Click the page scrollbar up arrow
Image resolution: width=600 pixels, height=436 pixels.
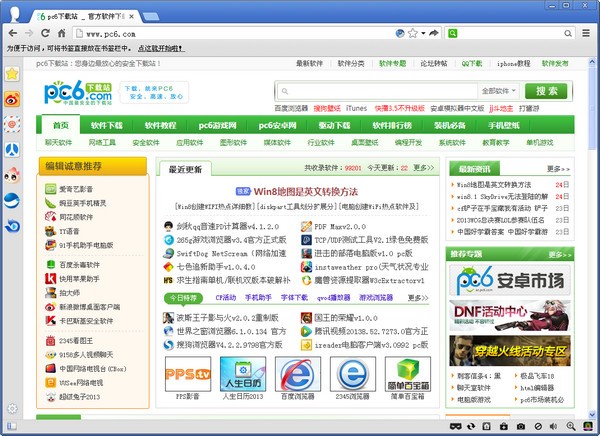click(592, 61)
